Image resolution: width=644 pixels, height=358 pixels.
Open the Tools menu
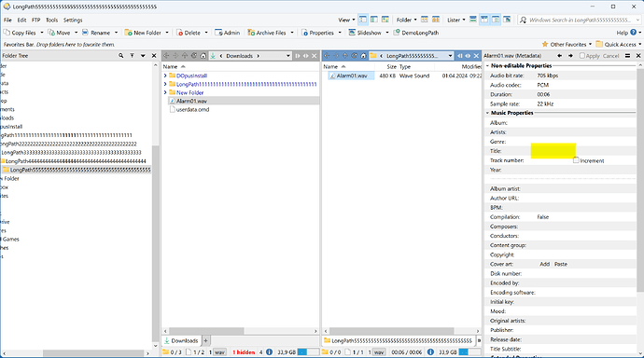coord(51,20)
